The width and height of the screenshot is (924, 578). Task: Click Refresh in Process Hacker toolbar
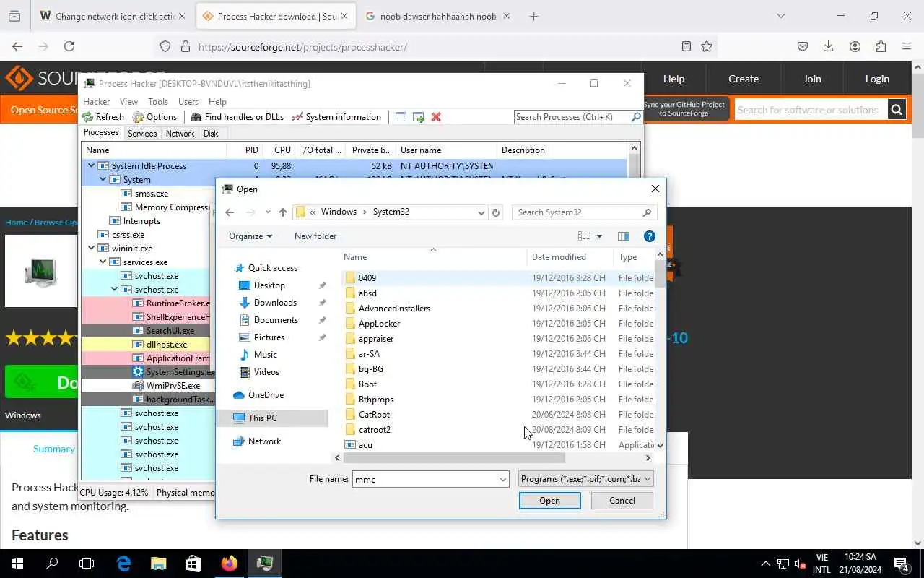(x=103, y=117)
